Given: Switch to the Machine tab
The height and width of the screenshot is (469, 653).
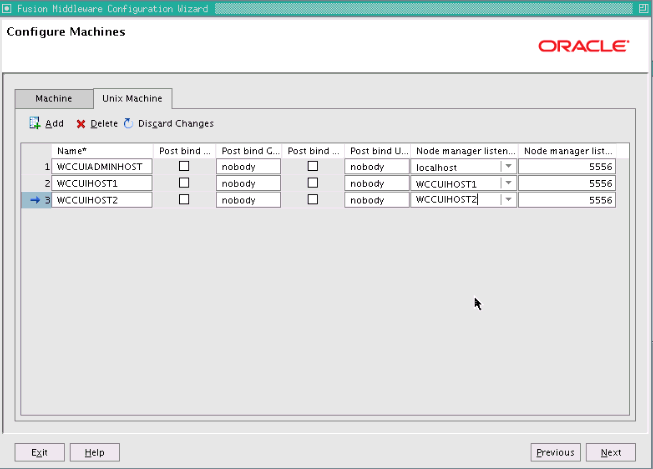Looking at the screenshot, I should coord(54,99).
